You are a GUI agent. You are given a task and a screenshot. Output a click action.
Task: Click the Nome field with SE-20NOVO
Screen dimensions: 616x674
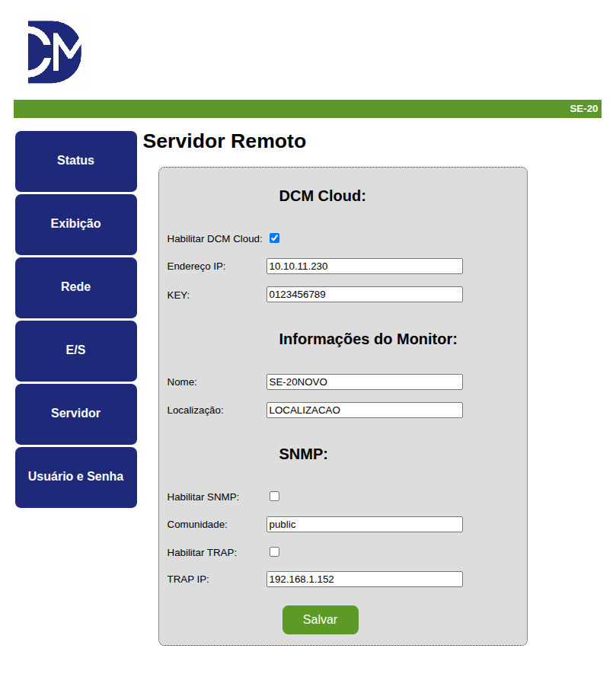(x=364, y=382)
